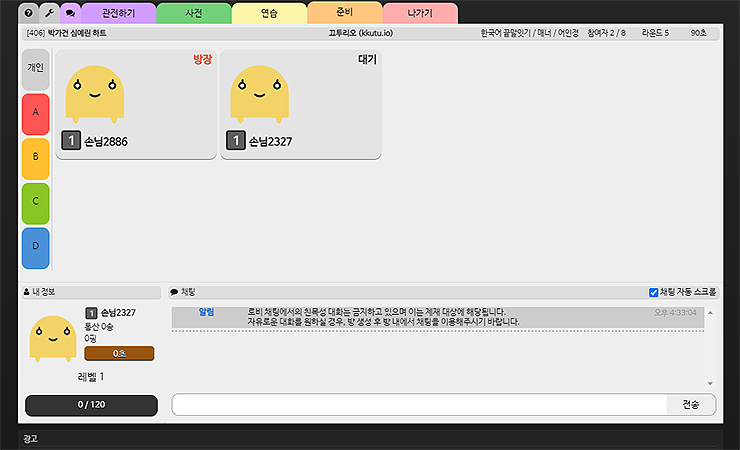The image size is (740, 450).
Task: Toggle 채팅 자동 스크롤 checkbox
Action: coord(654,292)
